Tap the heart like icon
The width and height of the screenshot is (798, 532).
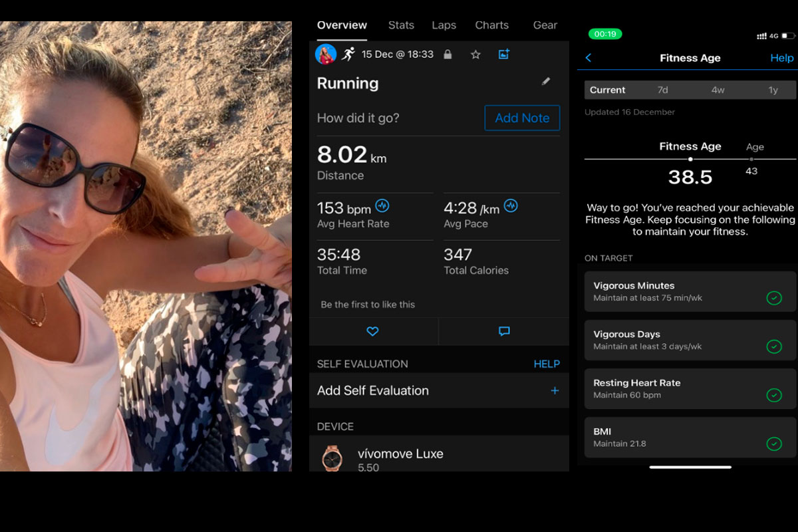coord(372,331)
